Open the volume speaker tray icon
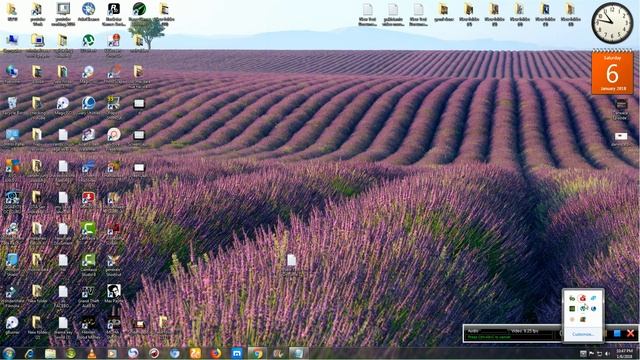Image resolution: width=640 pixels, height=360 pixels. click(x=607, y=353)
